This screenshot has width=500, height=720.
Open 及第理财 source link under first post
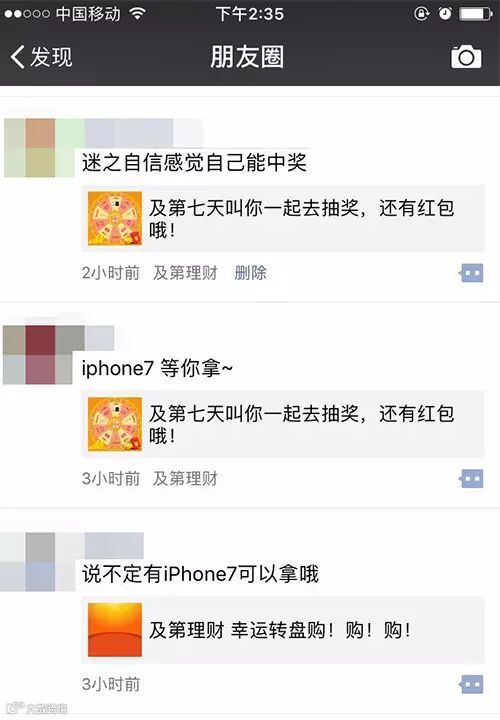[185, 273]
